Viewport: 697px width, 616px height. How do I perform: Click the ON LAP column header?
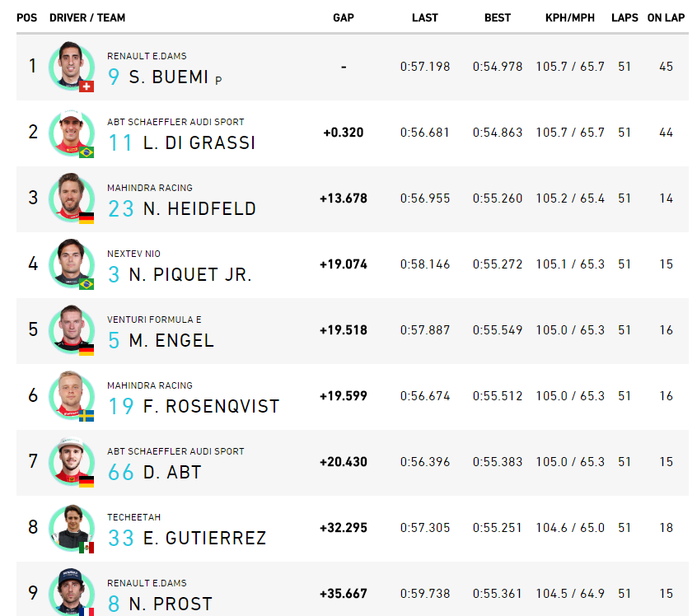point(666,18)
